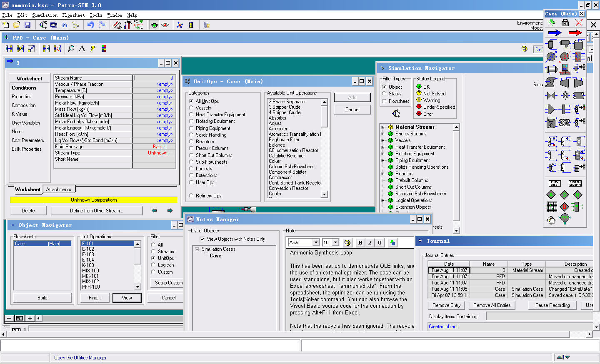Click the New Case toolbar icon
Image resolution: width=600 pixels, height=364 pixels.
click(x=6, y=25)
